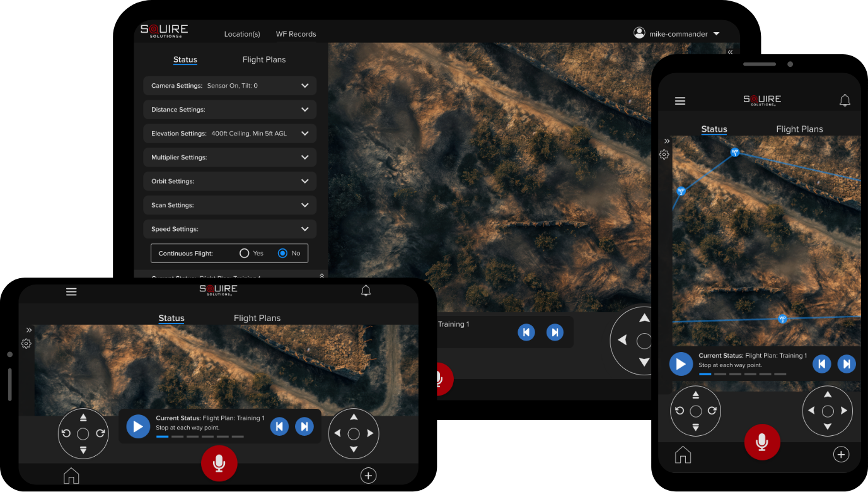Skip to previous waypoint on landscape phone
The image size is (868, 492).
point(279,426)
